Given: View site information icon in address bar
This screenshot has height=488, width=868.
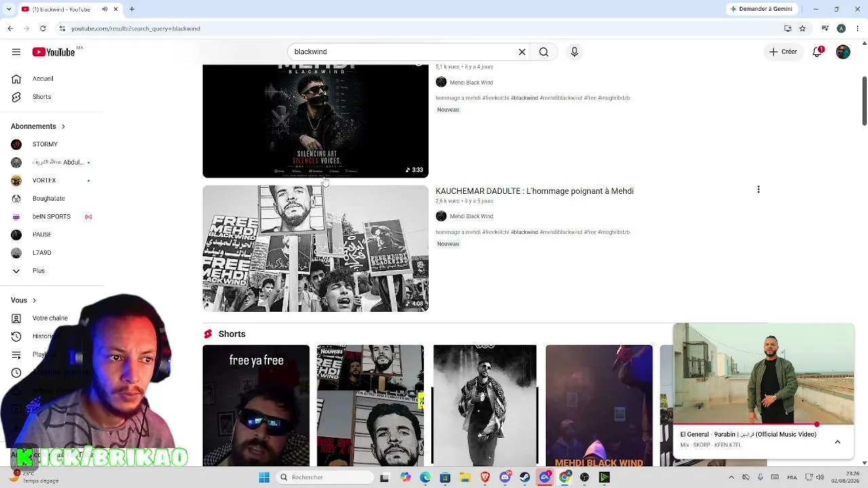Looking at the screenshot, I should [62, 28].
